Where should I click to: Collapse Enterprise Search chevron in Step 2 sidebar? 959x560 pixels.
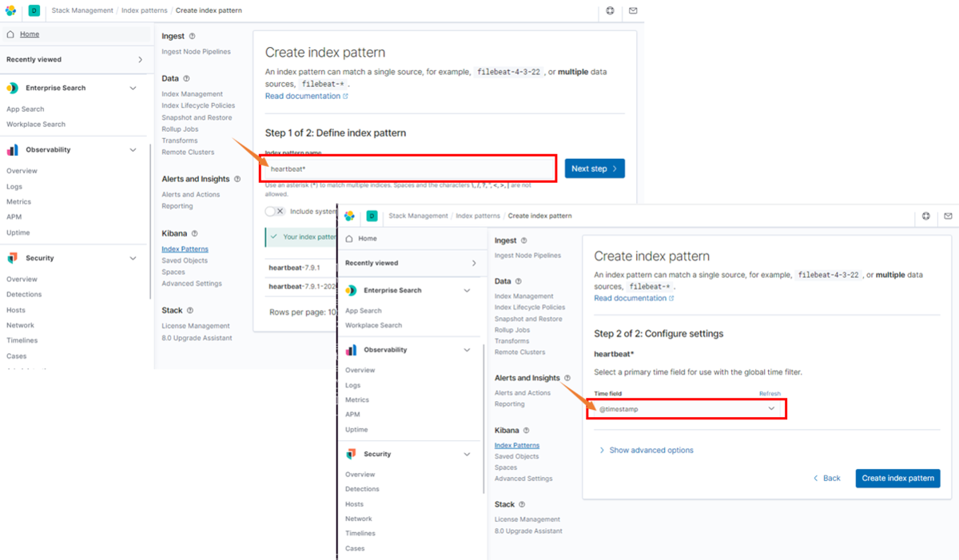(x=467, y=291)
